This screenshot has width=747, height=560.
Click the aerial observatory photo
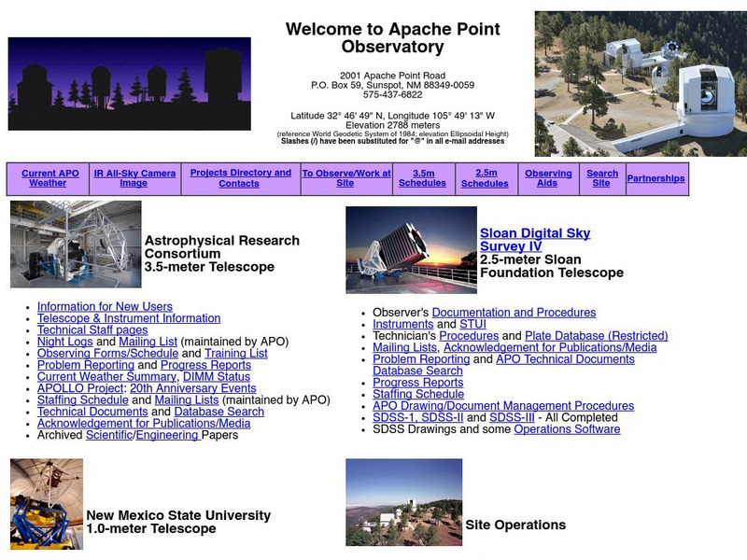pyautogui.click(x=641, y=84)
